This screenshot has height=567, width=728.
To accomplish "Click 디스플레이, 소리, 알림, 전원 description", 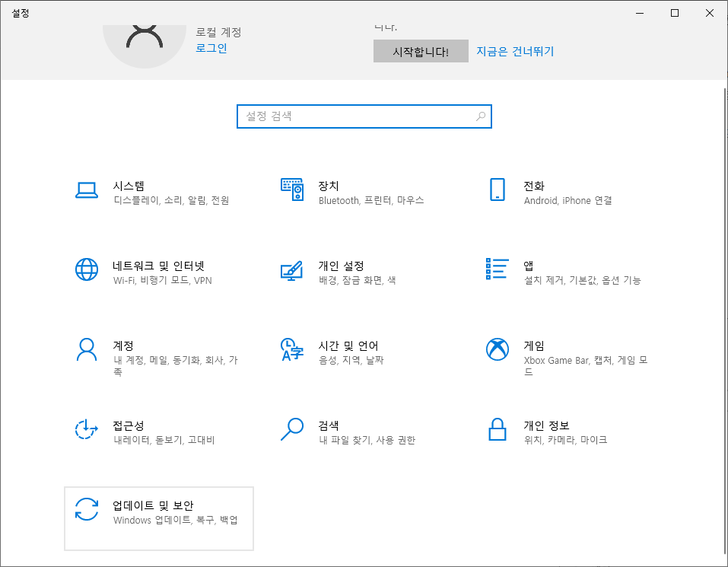I will (171, 200).
